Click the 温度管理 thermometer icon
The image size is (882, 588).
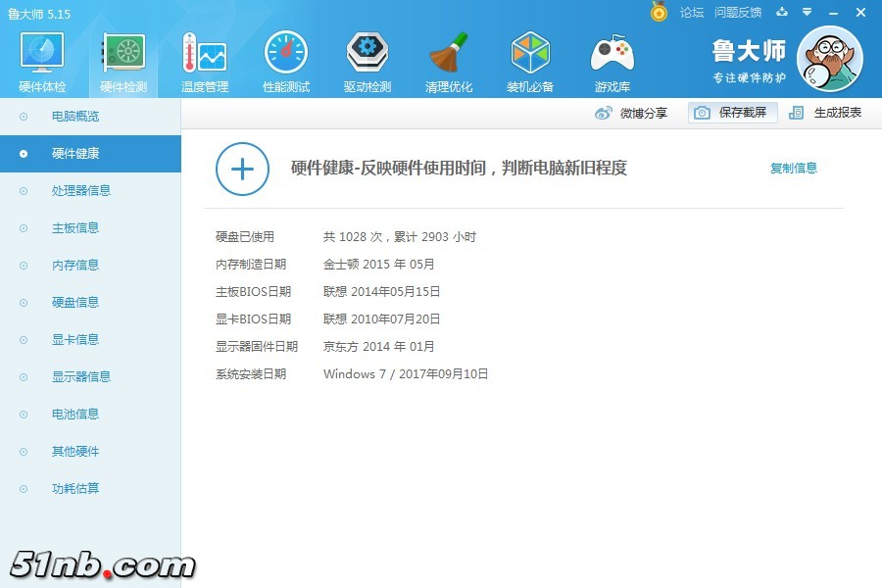(x=204, y=54)
